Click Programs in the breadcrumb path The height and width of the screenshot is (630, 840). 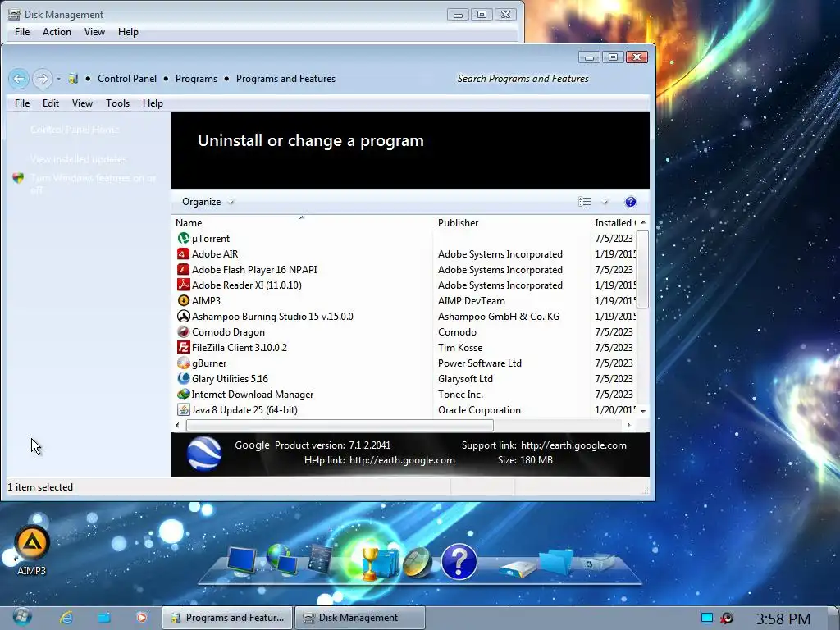click(197, 79)
